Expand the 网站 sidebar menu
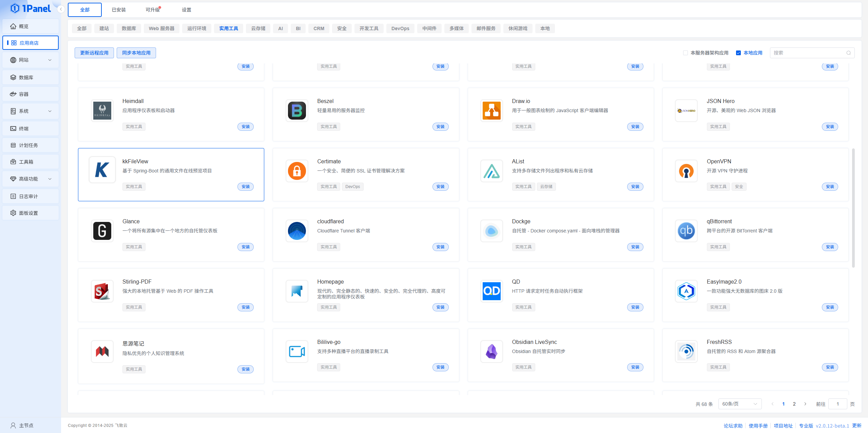Image resolution: width=868 pixels, height=433 pixels. coord(31,60)
